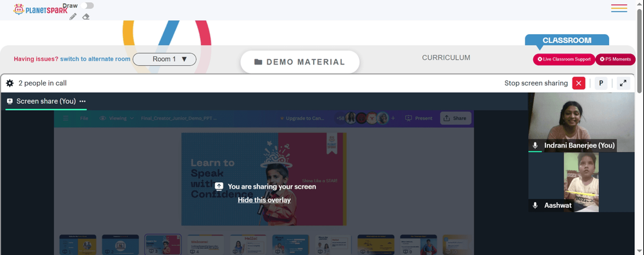The height and width of the screenshot is (255, 644).
Task: Select the eraser tool
Action: 86,17
